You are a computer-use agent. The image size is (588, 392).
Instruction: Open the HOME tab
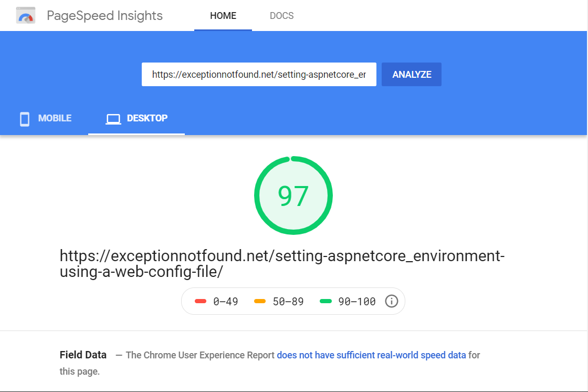coord(223,16)
